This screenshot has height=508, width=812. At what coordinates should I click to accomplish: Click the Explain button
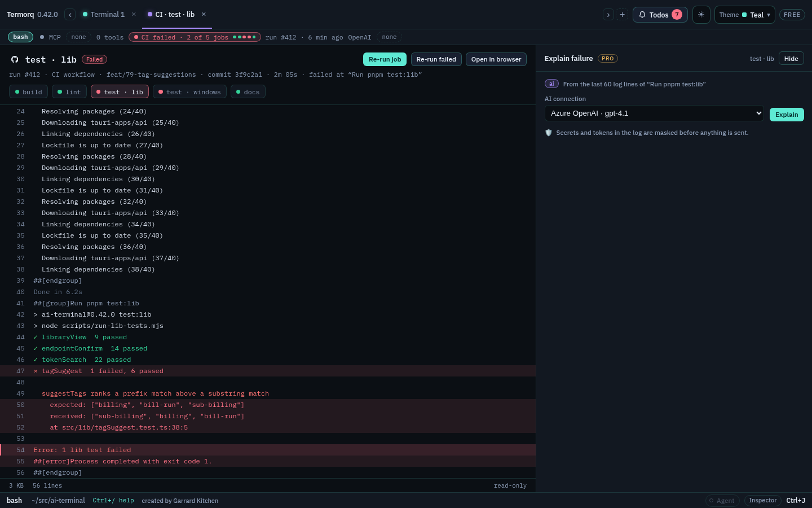(787, 115)
